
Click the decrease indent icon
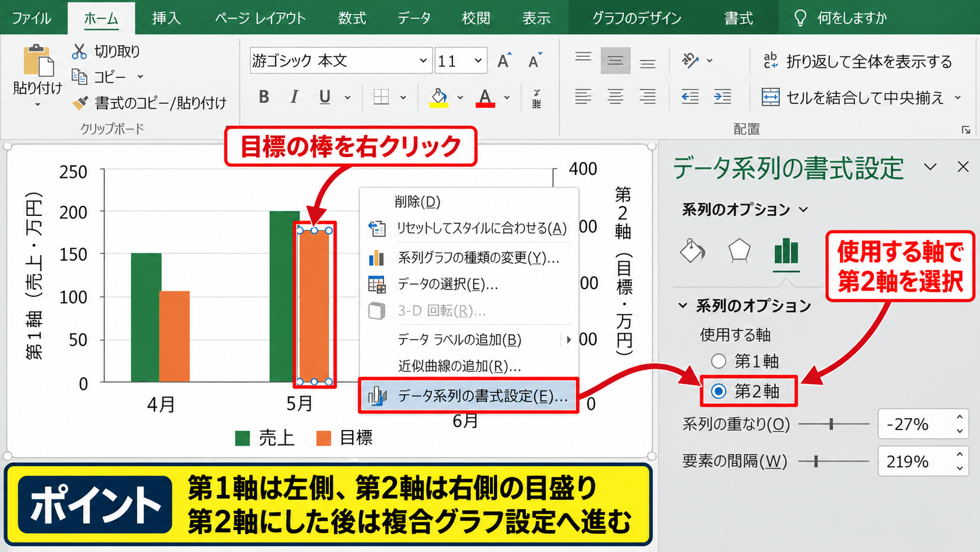[690, 97]
